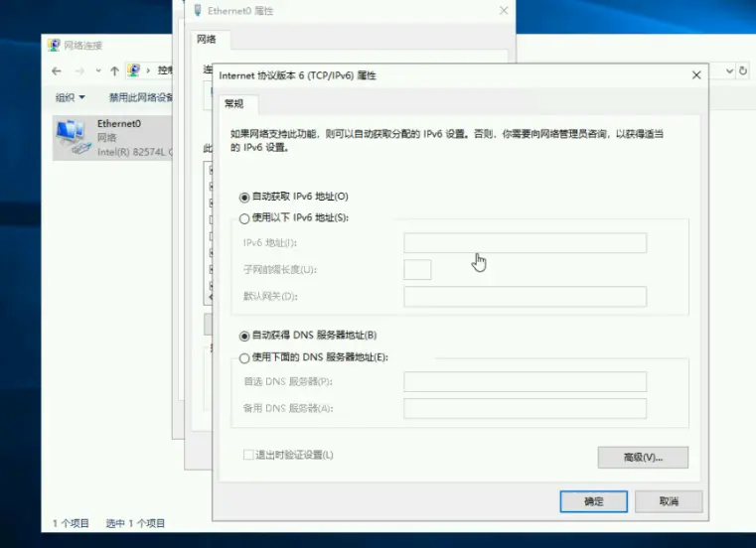Click the Ethernet0 属性 title bar icon
The height and width of the screenshot is (548, 756).
pos(196,11)
